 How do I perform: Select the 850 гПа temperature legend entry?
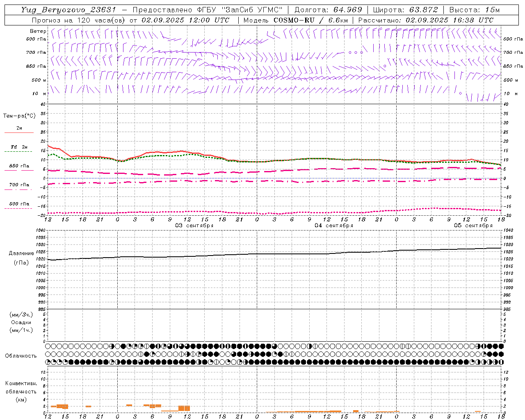(19, 166)
